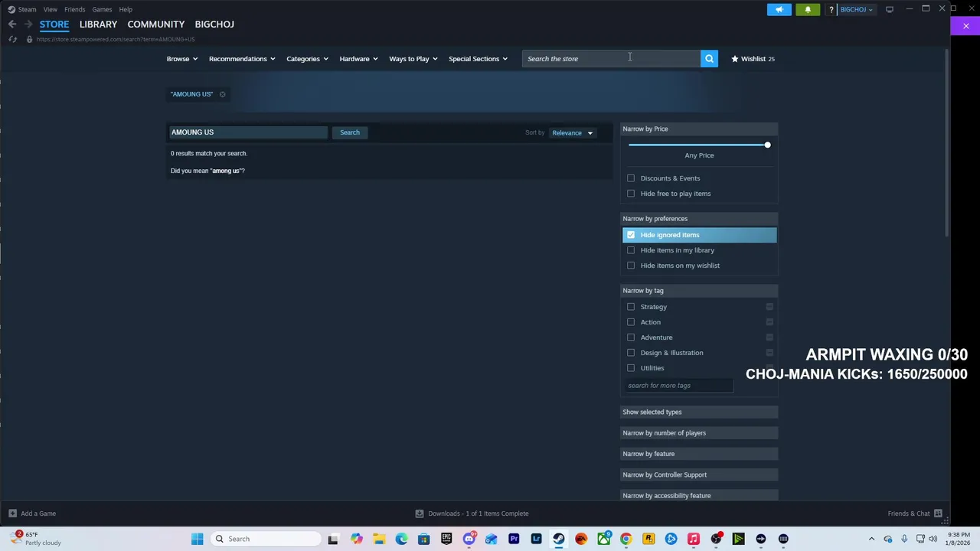Click the "search for more tags" field
This screenshot has height=551, width=980.
point(679,386)
